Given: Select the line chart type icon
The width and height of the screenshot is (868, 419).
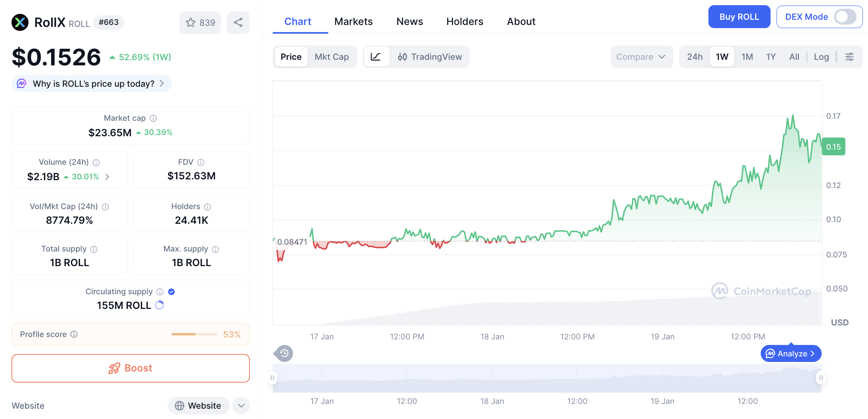Looking at the screenshot, I should (375, 57).
